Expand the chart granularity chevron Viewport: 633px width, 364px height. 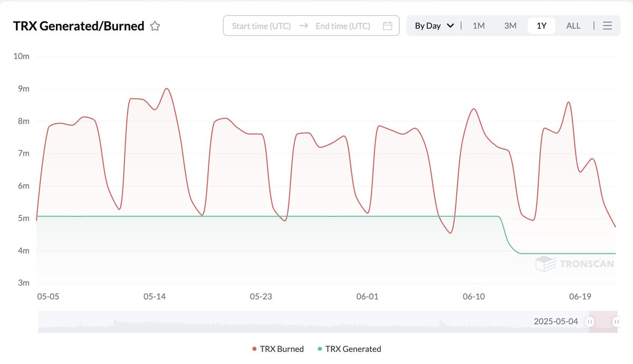tap(450, 25)
